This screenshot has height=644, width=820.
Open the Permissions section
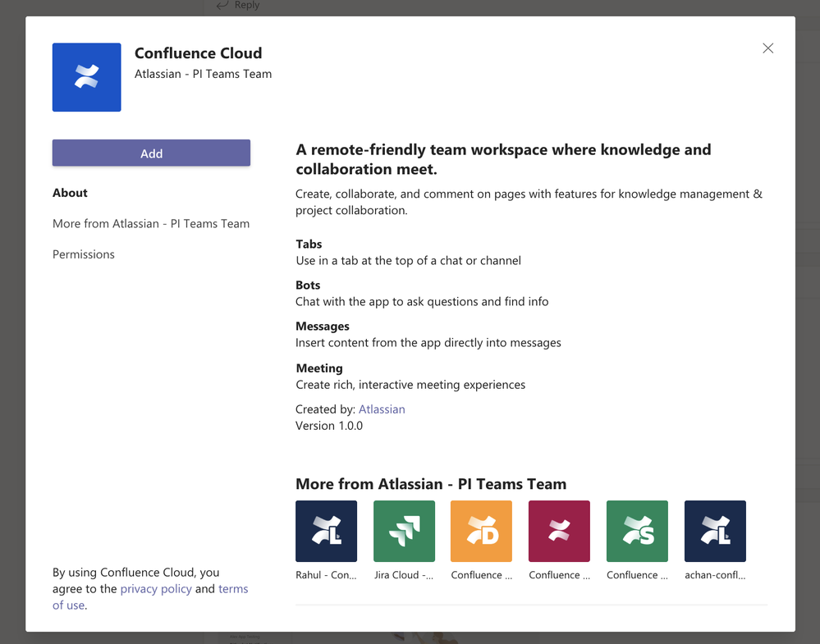click(x=84, y=254)
